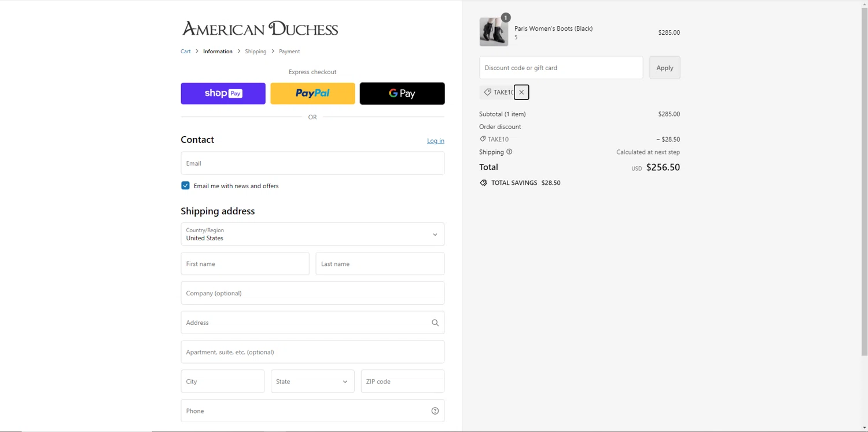Image resolution: width=868 pixels, height=432 pixels.
Task: Focus the Discount code or gift card field
Action: coord(561,68)
